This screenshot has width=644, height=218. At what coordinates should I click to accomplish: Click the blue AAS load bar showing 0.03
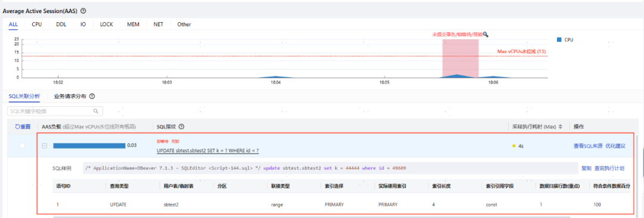tap(89, 146)
